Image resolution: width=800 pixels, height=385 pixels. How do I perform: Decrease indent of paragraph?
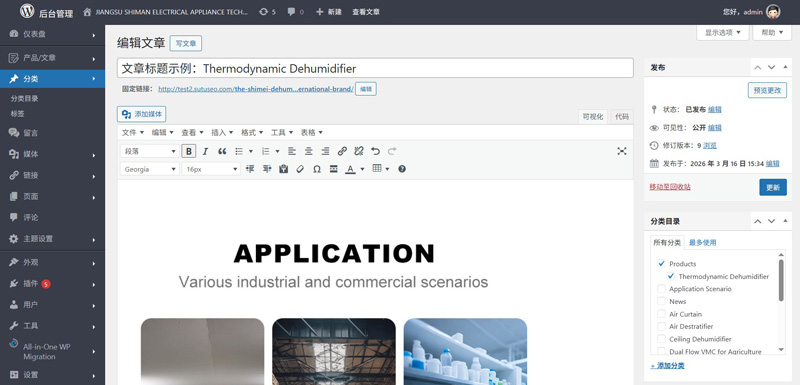pyautogui.click(x=250, y=169)
